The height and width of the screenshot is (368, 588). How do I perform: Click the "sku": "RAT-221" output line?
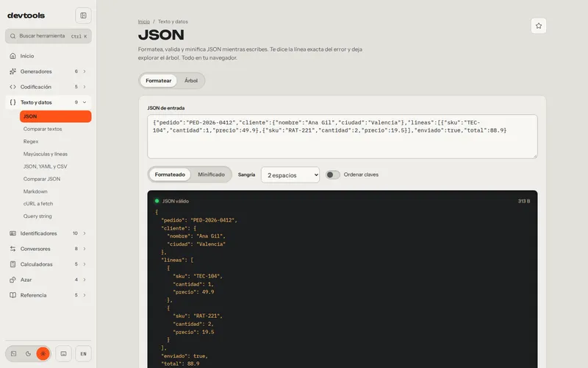pos(198,316)
